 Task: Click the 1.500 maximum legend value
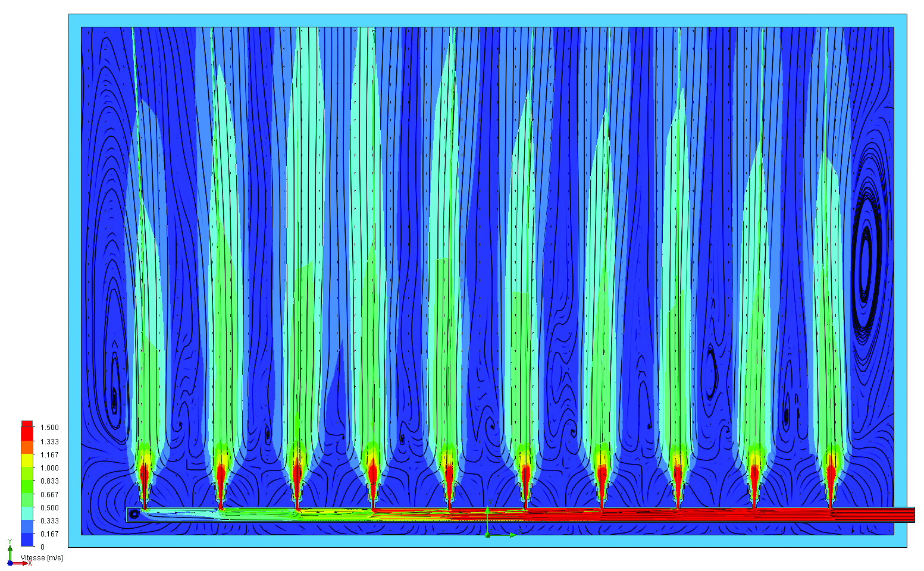coord(49,428)
